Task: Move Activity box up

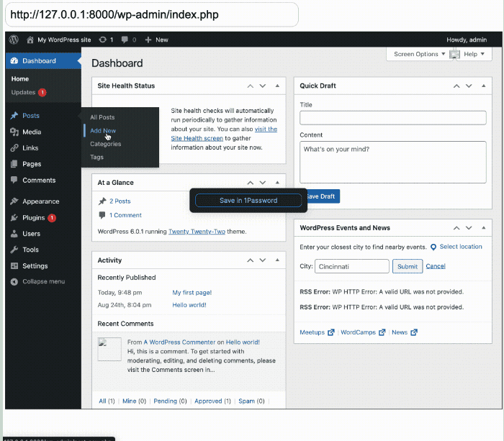Action: point(250,260)
